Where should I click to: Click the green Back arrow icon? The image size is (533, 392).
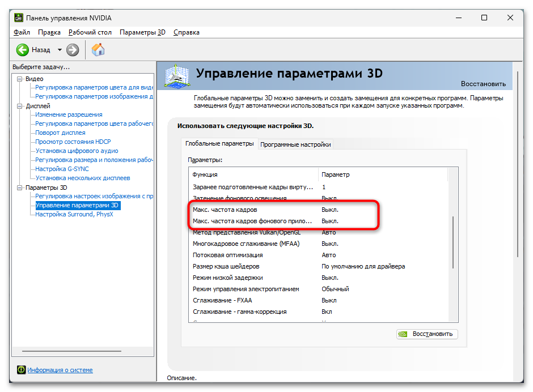(23, 50)
